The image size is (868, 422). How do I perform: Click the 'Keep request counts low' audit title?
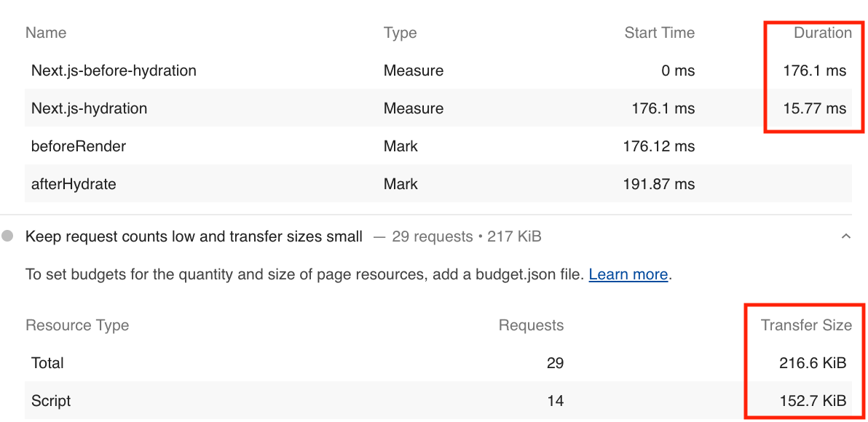point(194,236)
